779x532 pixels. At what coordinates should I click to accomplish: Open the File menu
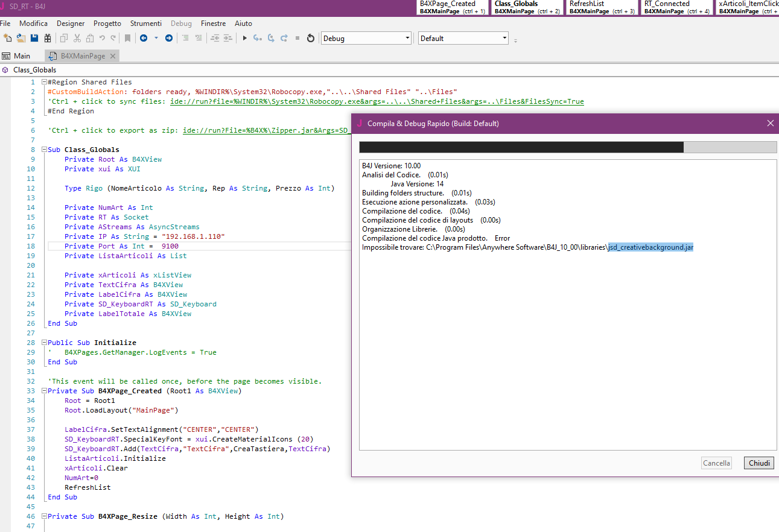tap(5, 24)
